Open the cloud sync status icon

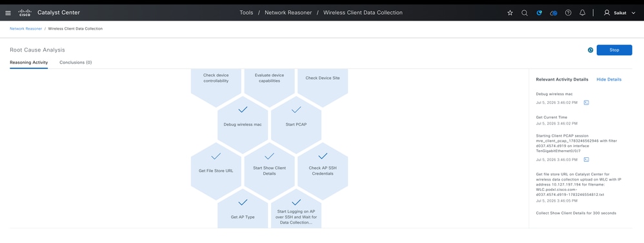point(554,13)
